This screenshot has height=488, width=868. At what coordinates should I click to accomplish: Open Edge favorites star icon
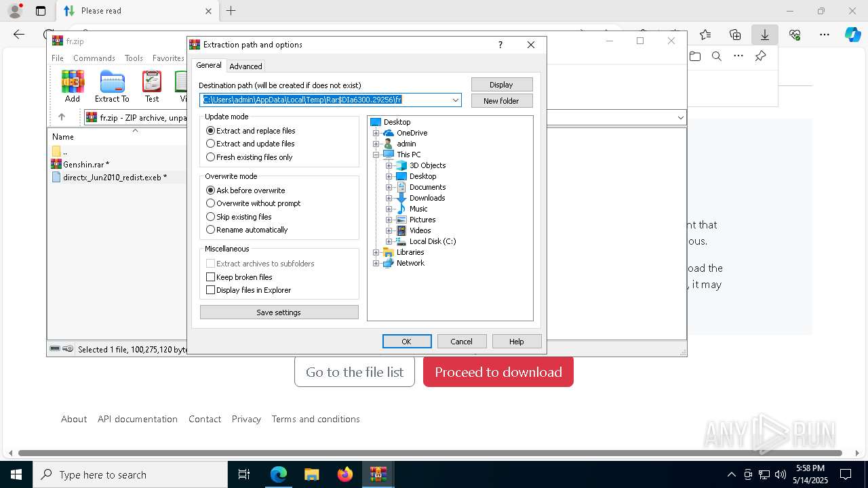(x=705, y=35)
